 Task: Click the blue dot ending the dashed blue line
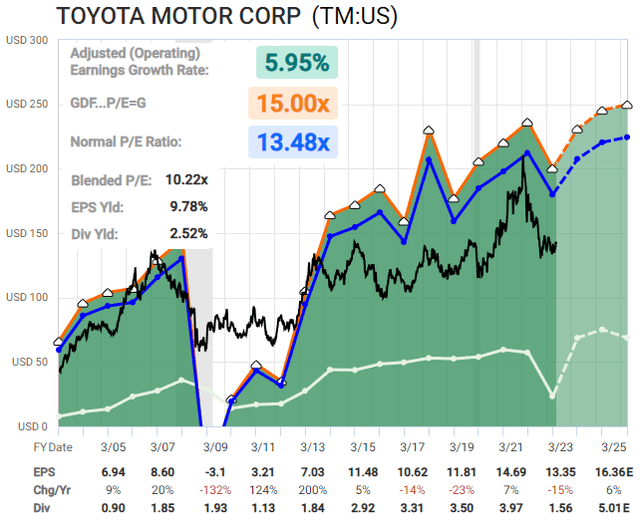click(627, 137)
